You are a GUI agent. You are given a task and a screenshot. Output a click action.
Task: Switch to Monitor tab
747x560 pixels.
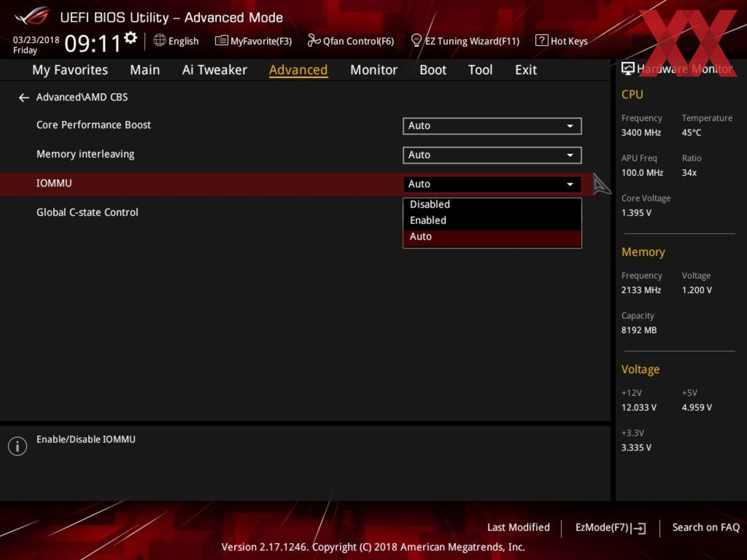coord(374,70)
